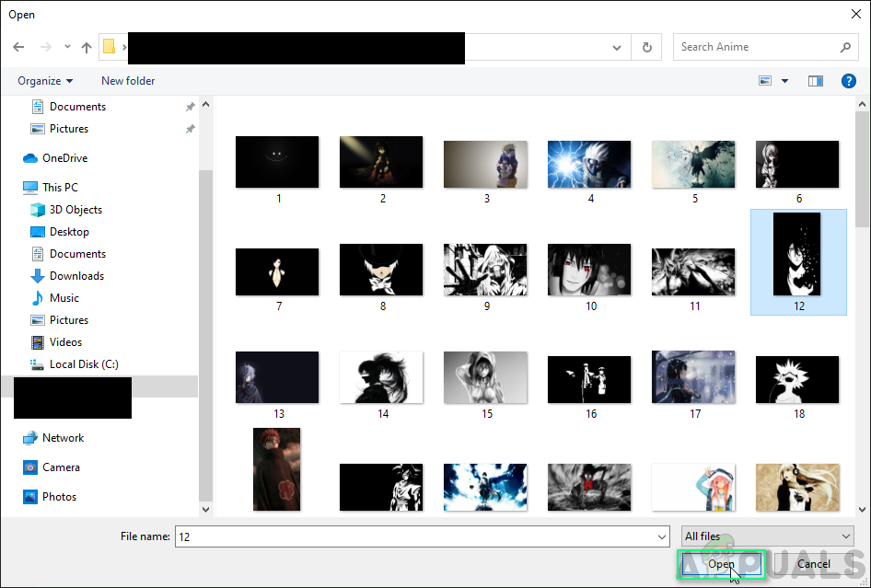
Task: Close the Open dialog
Action: click(856, 15)
